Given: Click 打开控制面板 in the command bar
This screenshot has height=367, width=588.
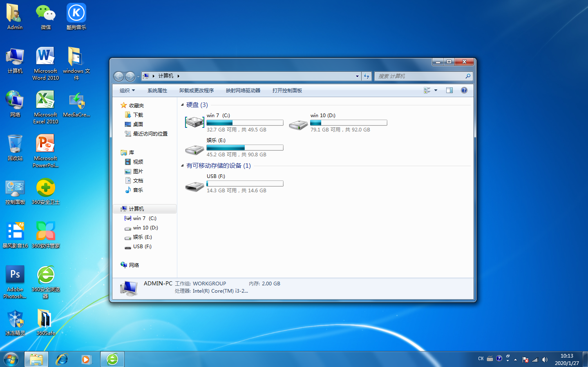Looking at the screenshot, I should [287, 90].
